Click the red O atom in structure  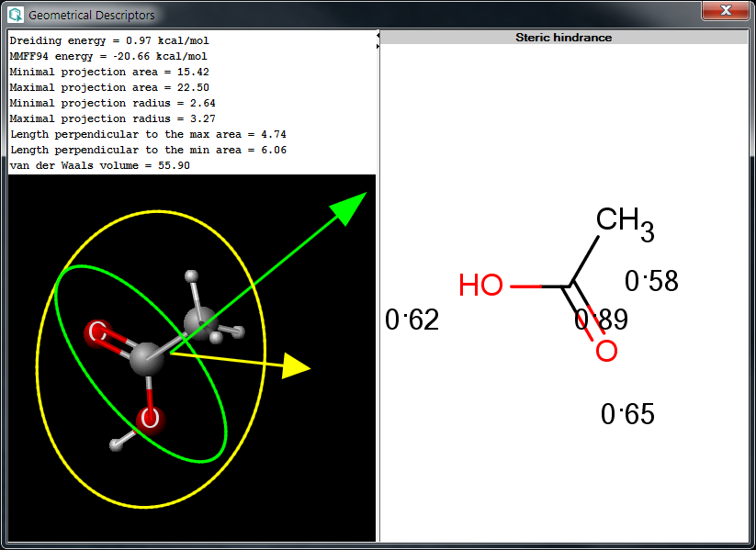pos(606,351)
